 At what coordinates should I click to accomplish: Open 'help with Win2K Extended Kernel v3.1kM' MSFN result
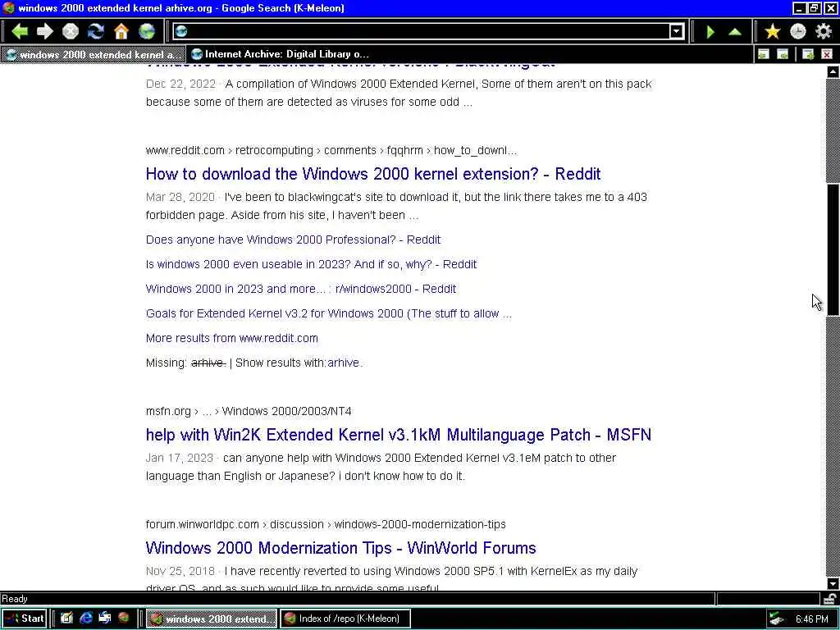399,435
